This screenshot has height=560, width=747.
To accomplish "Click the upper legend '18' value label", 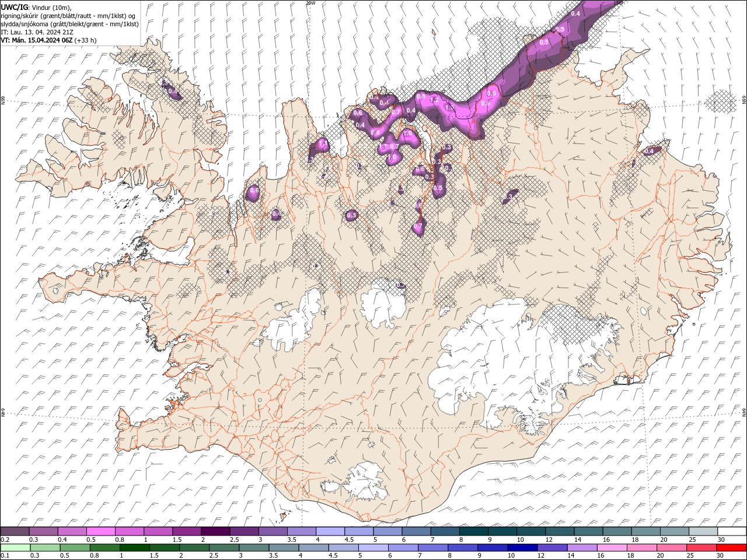I will [x=634, y=540].
